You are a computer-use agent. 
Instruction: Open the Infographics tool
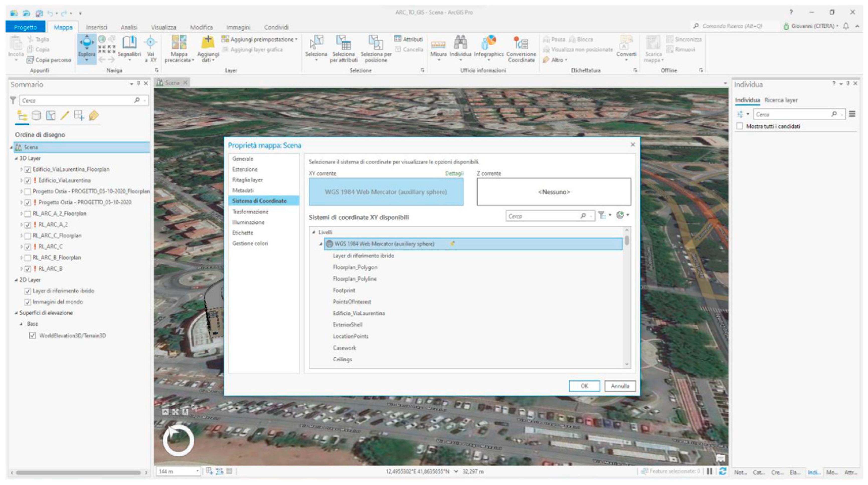(x=489, y=43)
